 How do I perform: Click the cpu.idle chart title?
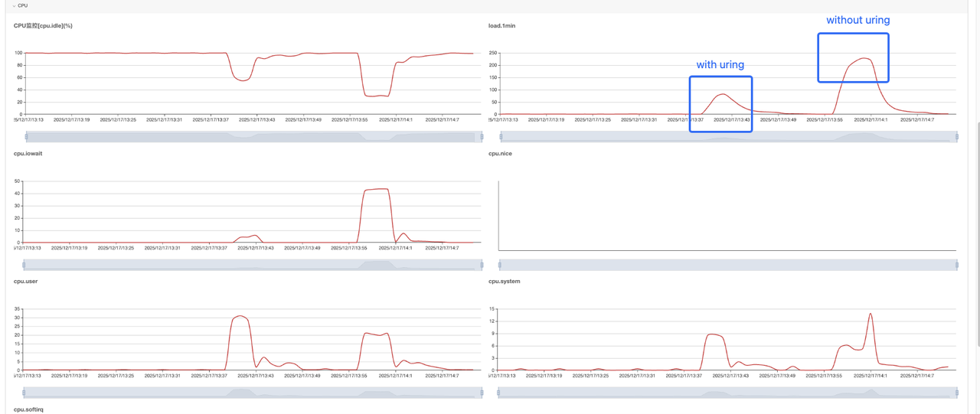click(x=43, y=25)
